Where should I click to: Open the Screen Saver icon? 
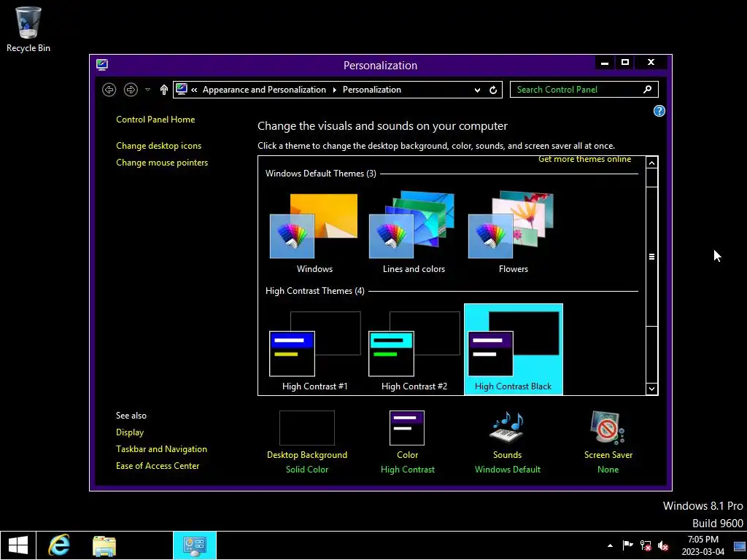(x=608, y=427)
